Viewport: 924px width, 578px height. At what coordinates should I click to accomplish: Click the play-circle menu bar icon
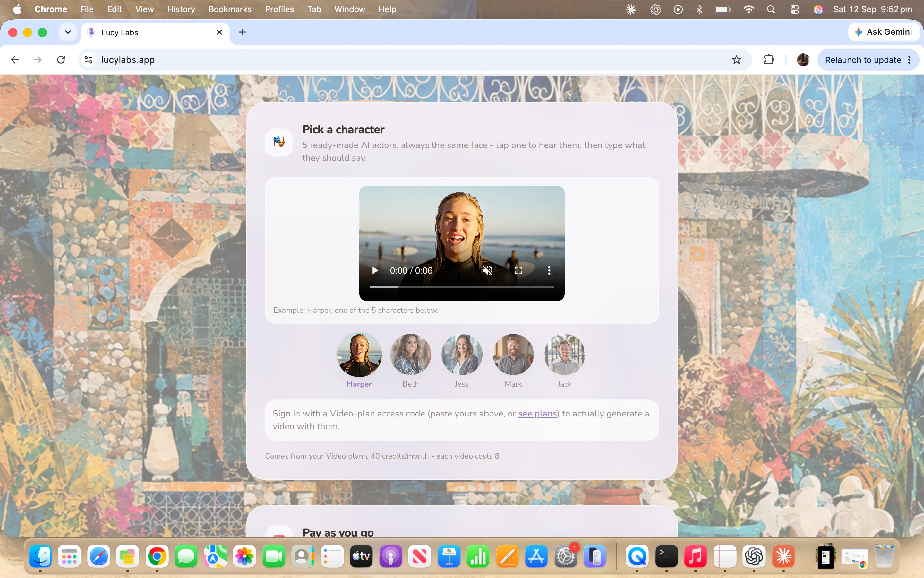[678, 9]
